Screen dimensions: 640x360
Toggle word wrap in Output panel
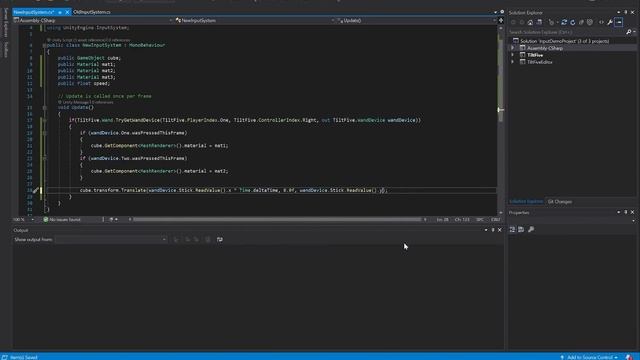coord(220,240)
